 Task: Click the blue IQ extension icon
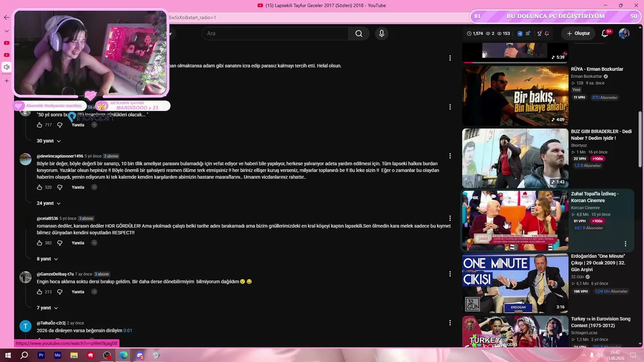[x=520, y=34]
